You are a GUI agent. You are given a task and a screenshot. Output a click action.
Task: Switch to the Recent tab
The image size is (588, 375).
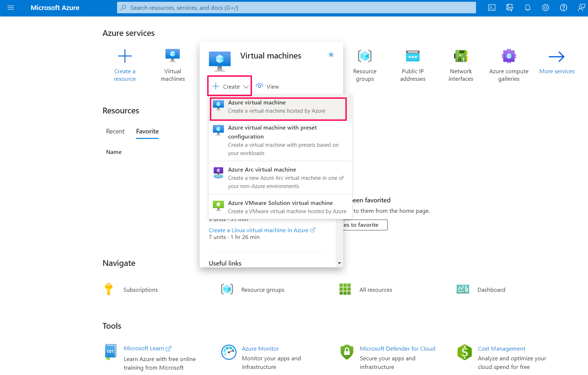pyautogui.click(x=115, y=131)
